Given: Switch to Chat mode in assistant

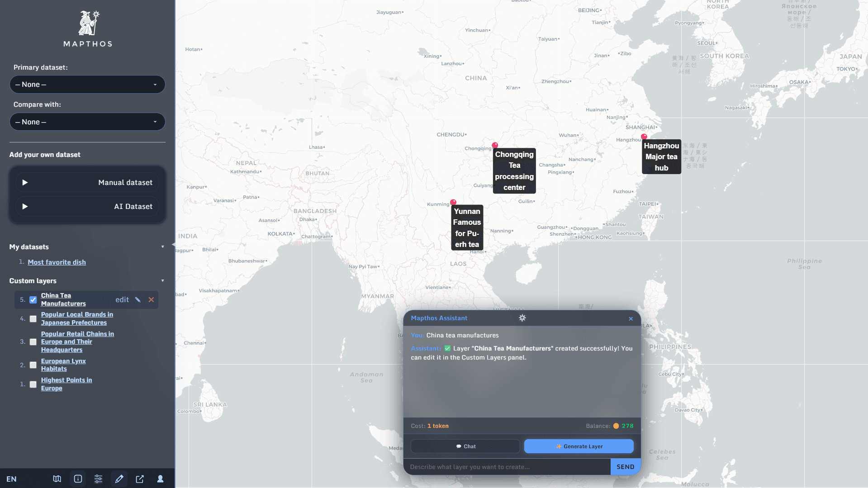Looking at the screenshot, I should coord(465,446).
